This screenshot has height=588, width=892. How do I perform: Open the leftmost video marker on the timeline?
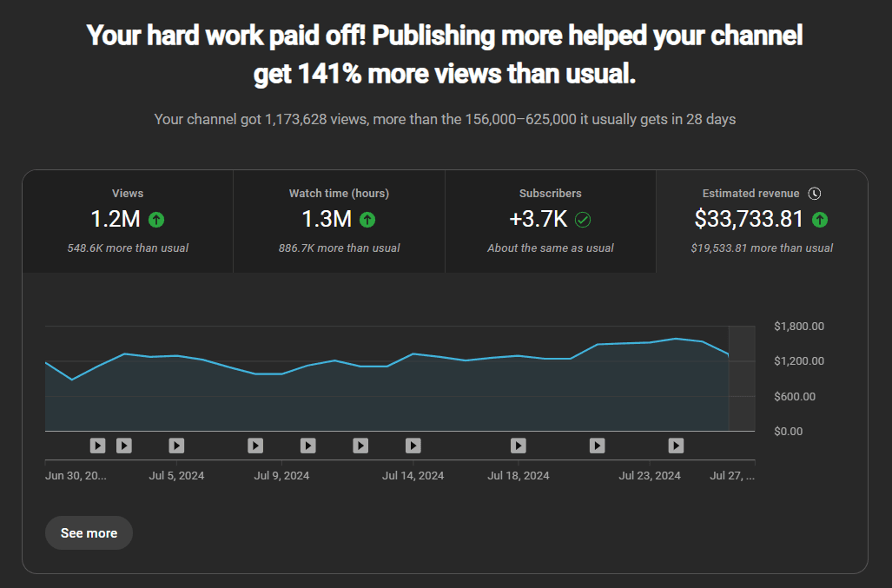(97, 446)
